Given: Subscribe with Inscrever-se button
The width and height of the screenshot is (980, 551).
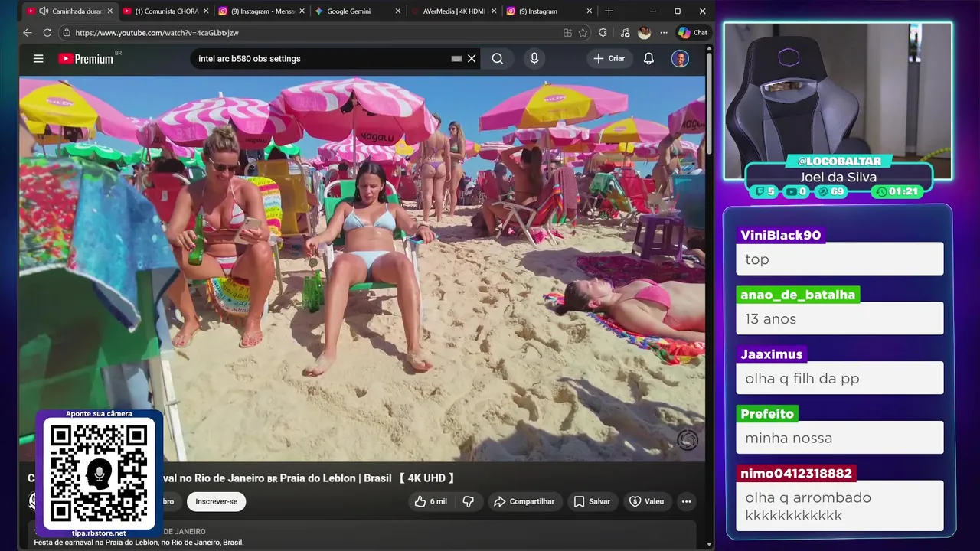Looking at the screenshot, I should pos(216,501).
